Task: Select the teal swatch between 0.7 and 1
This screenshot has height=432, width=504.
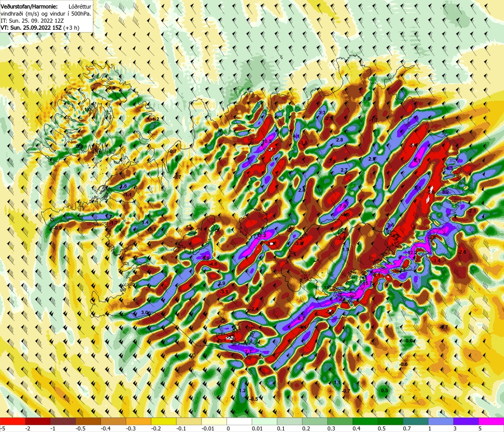Action: (416, 421)
